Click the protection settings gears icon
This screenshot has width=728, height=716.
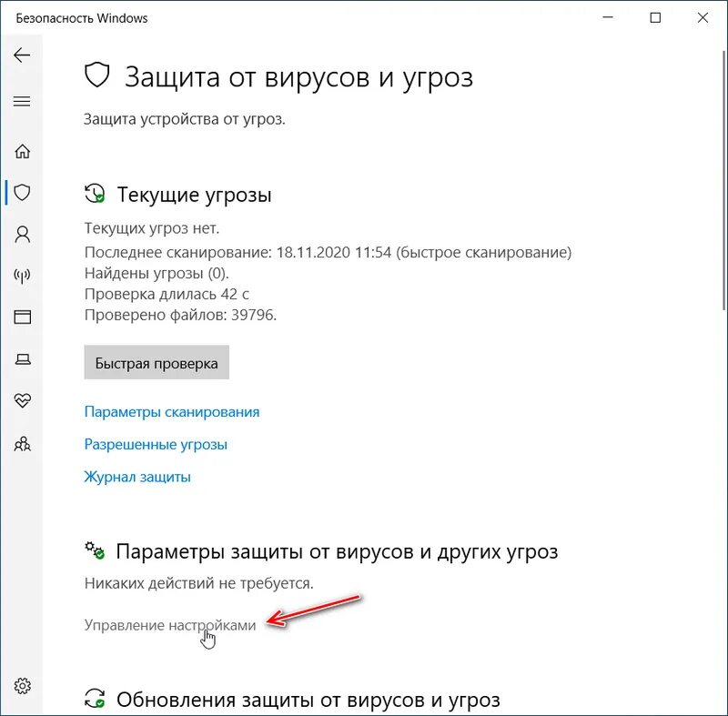pos(95,550)
